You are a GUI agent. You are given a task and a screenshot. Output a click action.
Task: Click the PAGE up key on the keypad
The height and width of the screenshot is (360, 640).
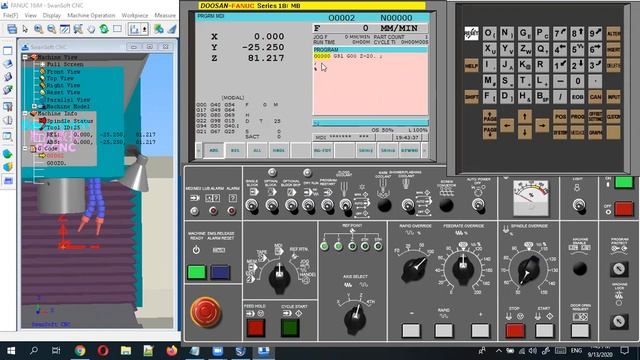(x=489, y=117)
